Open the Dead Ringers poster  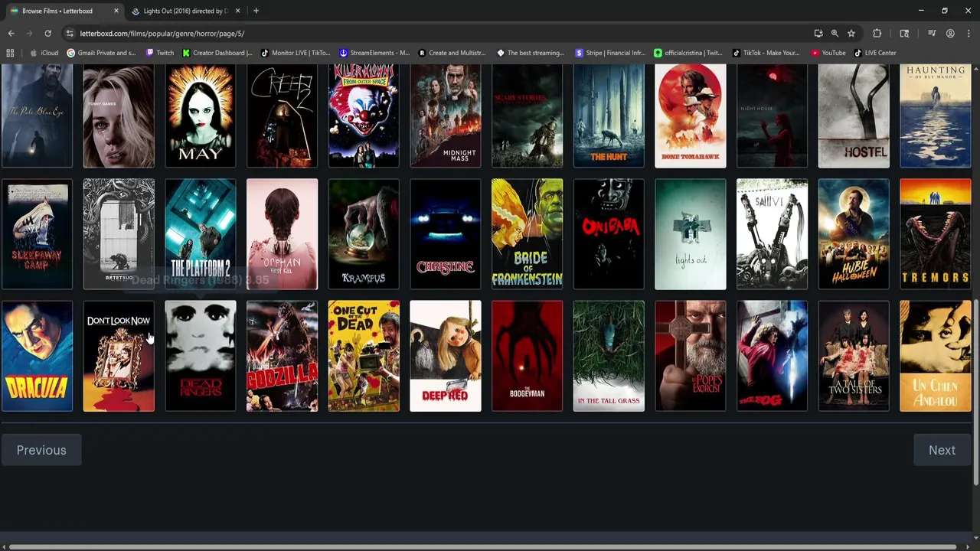[201, 356]
